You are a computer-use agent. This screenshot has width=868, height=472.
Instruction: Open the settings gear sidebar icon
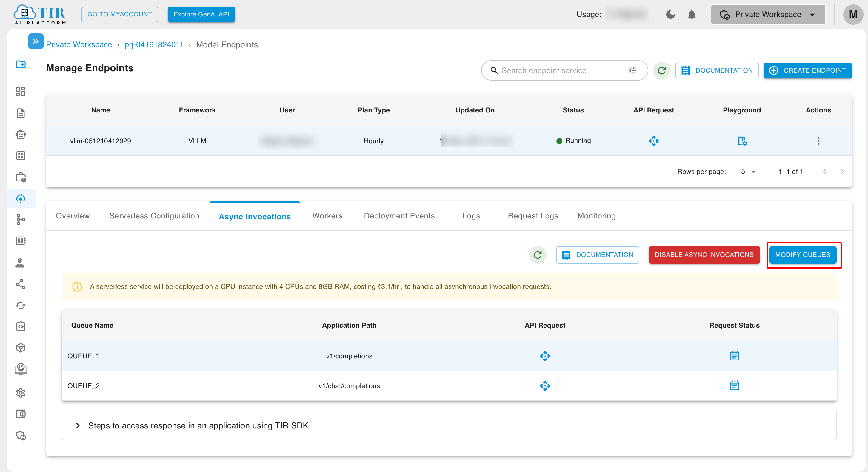21,393
